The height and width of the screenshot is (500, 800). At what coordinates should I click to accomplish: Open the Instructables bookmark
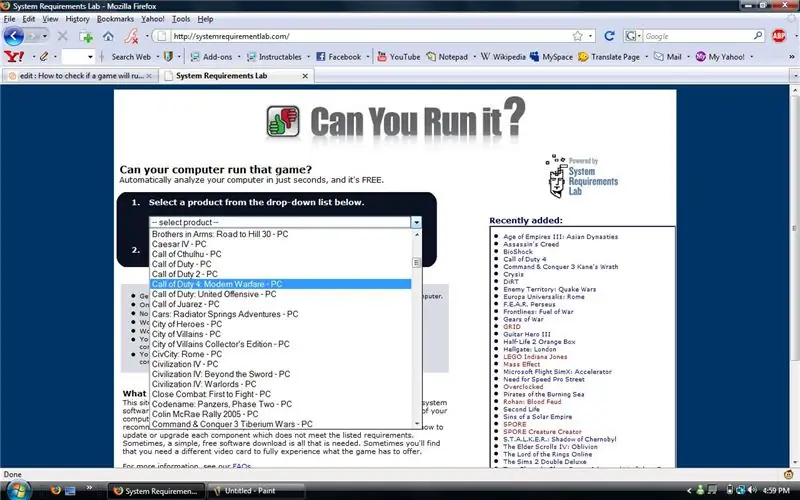pos(274,57)
